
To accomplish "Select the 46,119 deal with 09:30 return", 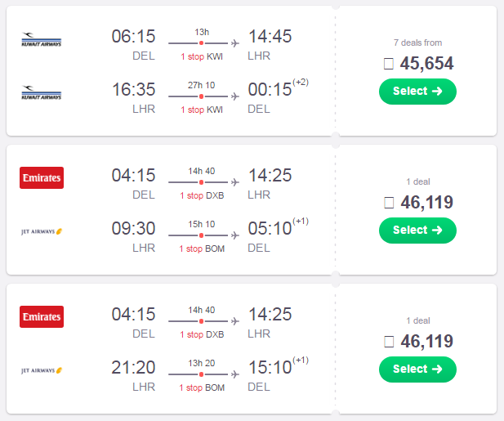I will coord(417,231).
